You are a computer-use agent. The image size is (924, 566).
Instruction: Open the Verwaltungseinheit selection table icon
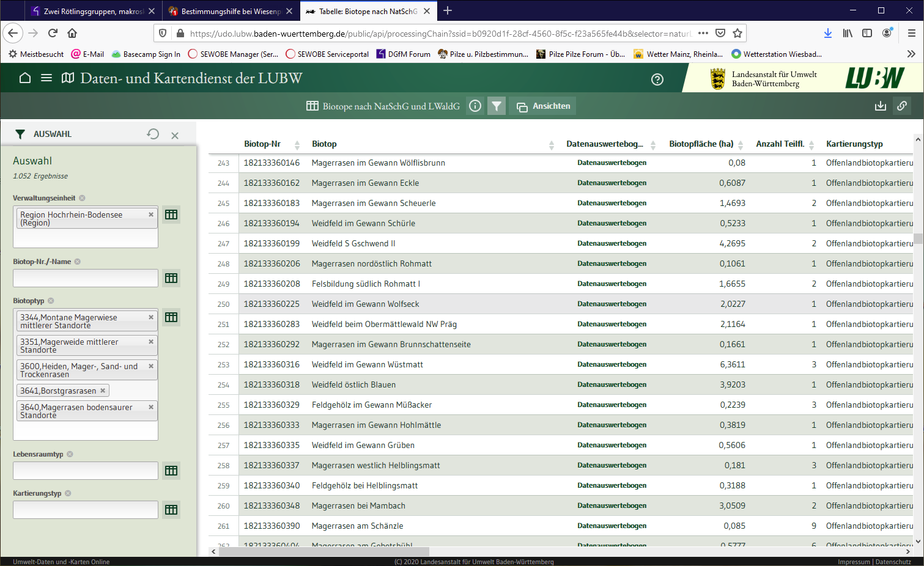171,215
